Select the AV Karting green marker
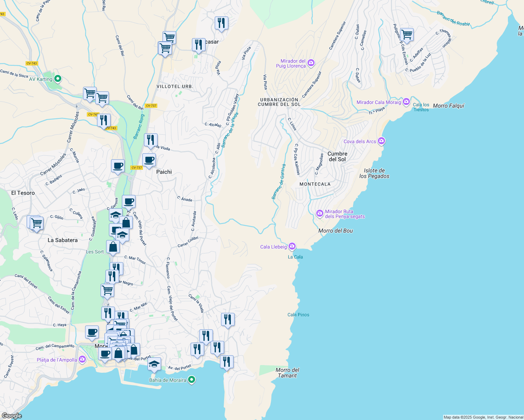Viewport: 524px width, 420px height. tap(57, 79)
